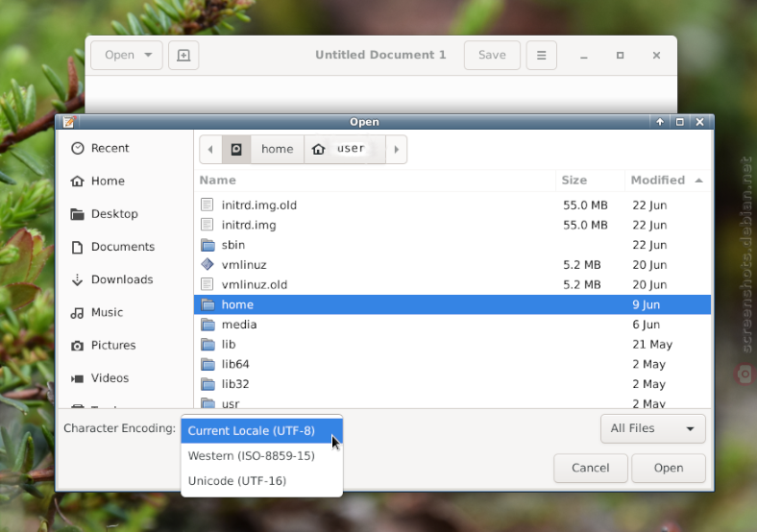Open the Downloads sidebar location
This screenshot has height=532, width=757.
point(125,279)
